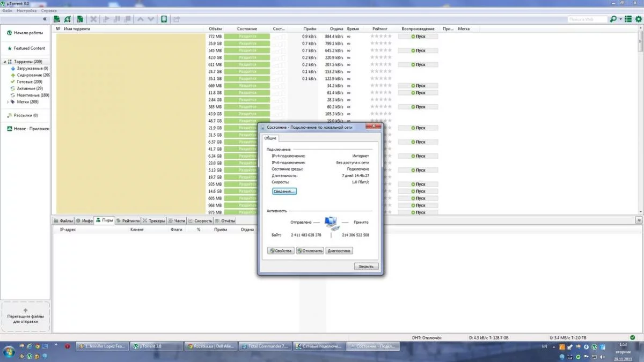Click the EN language indicator in tray
Screen dimensions: 644x362
pyautogui.click(x=545, y=347)
